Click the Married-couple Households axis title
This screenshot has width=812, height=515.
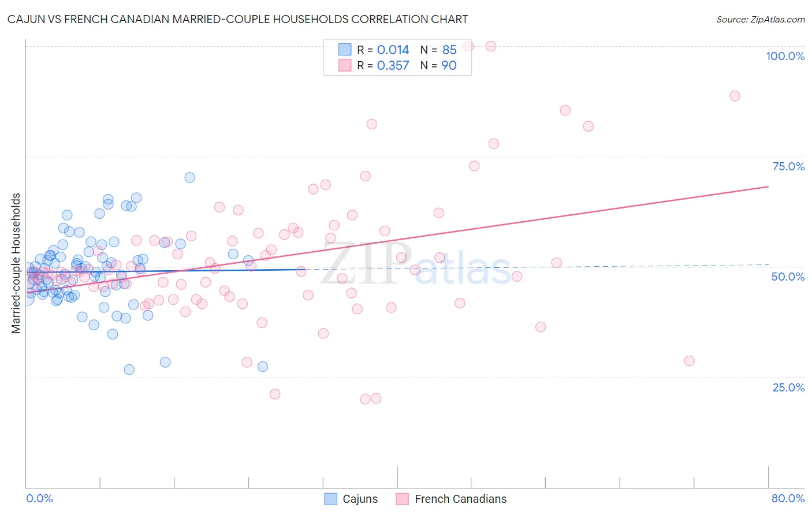point(16,263)
